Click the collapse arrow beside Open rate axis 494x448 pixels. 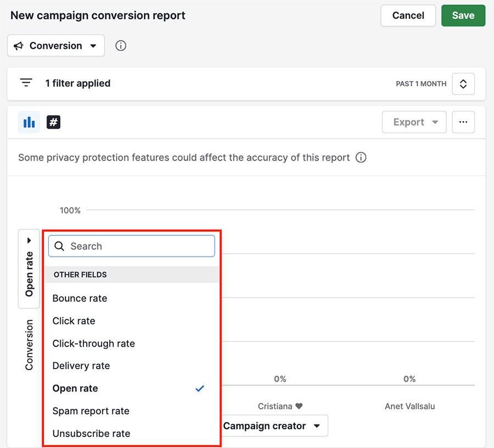[29, 240]
